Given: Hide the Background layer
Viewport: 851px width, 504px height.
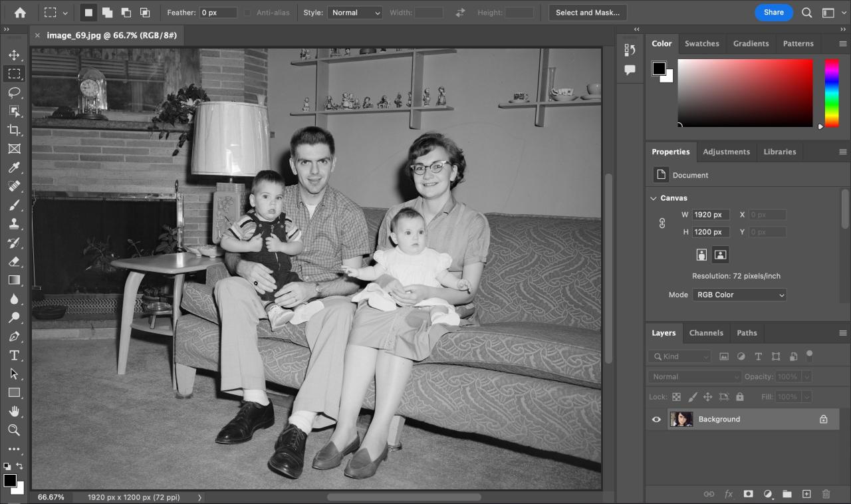Looking at the screenshot, I should coord(656,419).
